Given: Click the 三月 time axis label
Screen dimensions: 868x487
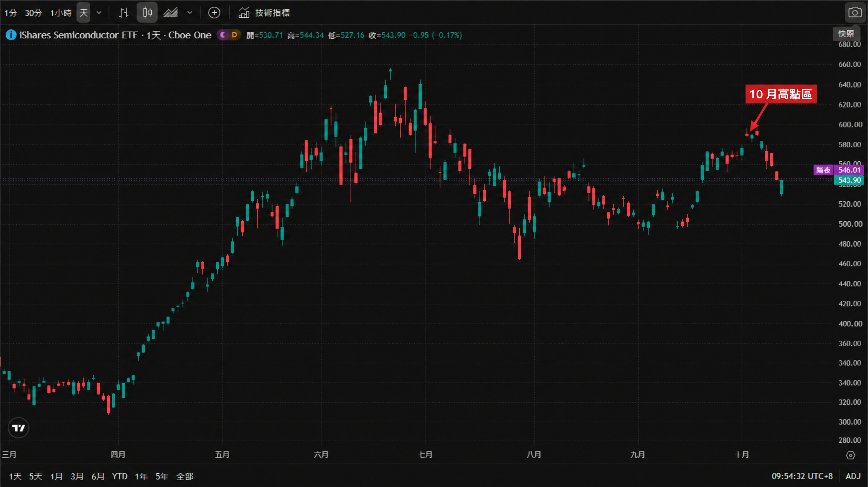Looking at the screenshot, I should [9, 455].
